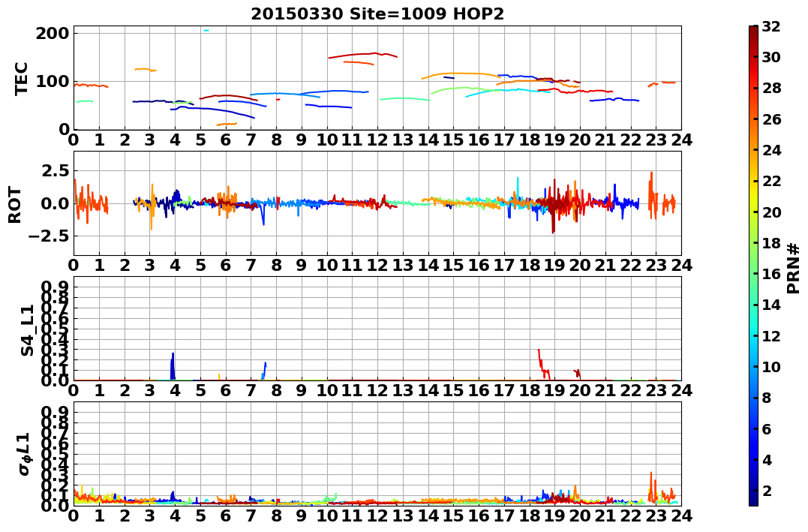Click the colorbar tick label 4
Viewport: 808px width, 532px height.
(767, 459)
